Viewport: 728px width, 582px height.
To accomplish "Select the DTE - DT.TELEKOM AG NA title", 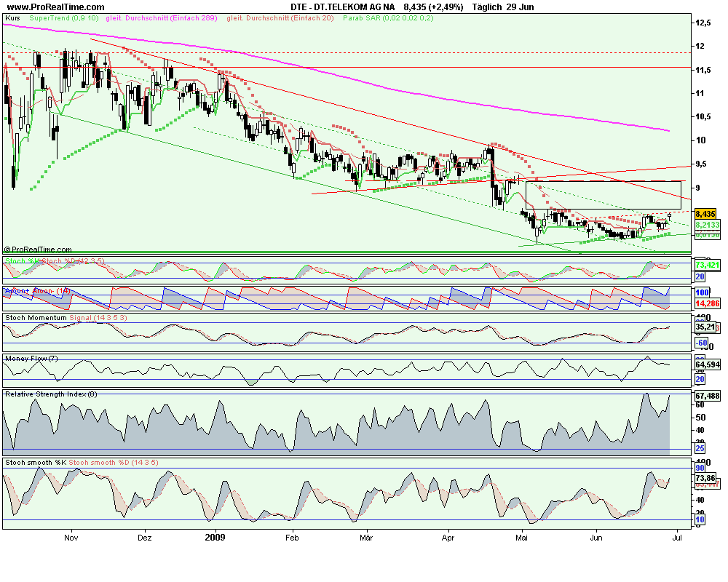I will (x=343, y=7).
